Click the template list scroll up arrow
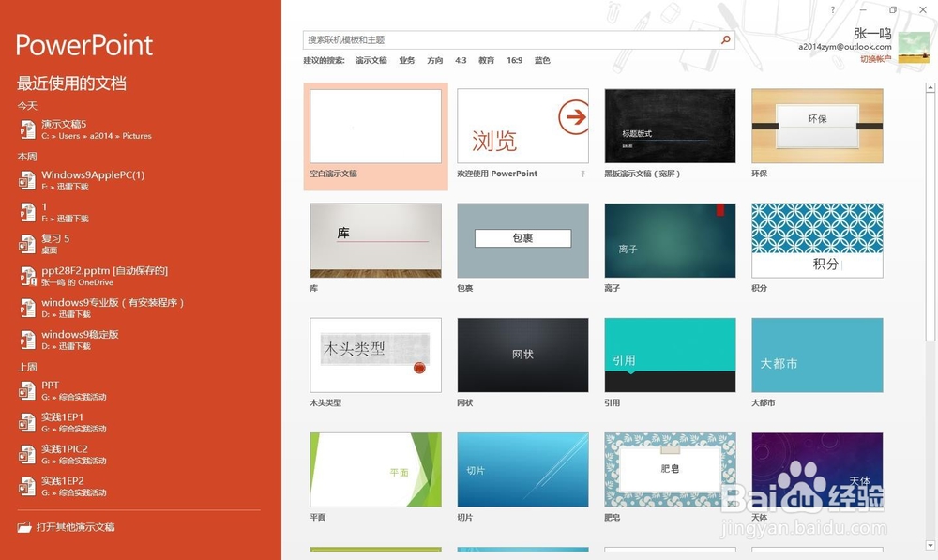 tap(930, 88)
